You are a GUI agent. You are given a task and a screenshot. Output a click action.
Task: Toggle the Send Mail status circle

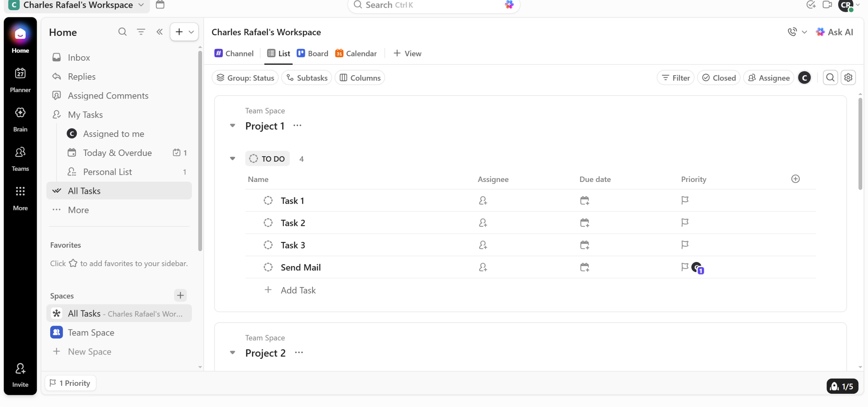click(268, 267)
